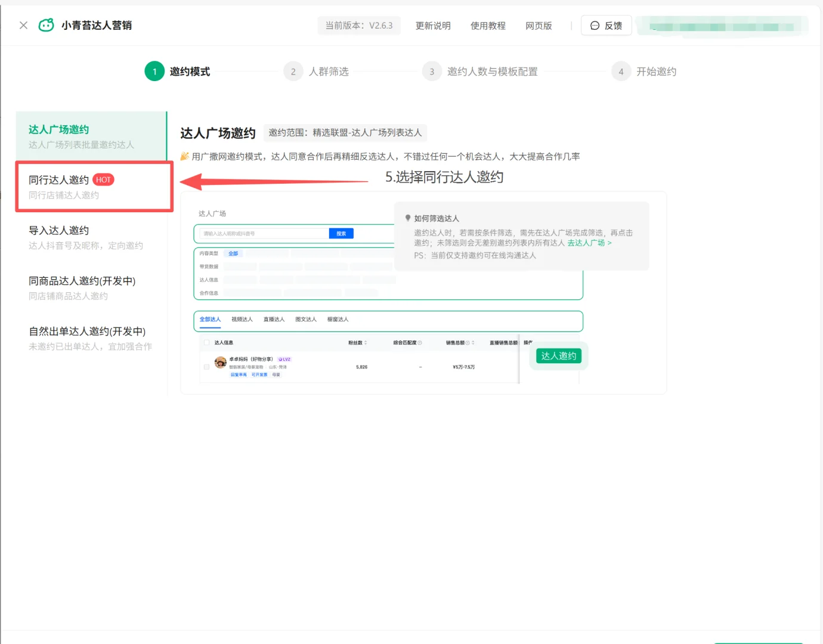This screenshot has height=644, width=823.
Task: Click the question-mark icon beside 综合匹配度
Action: [420, 342]
